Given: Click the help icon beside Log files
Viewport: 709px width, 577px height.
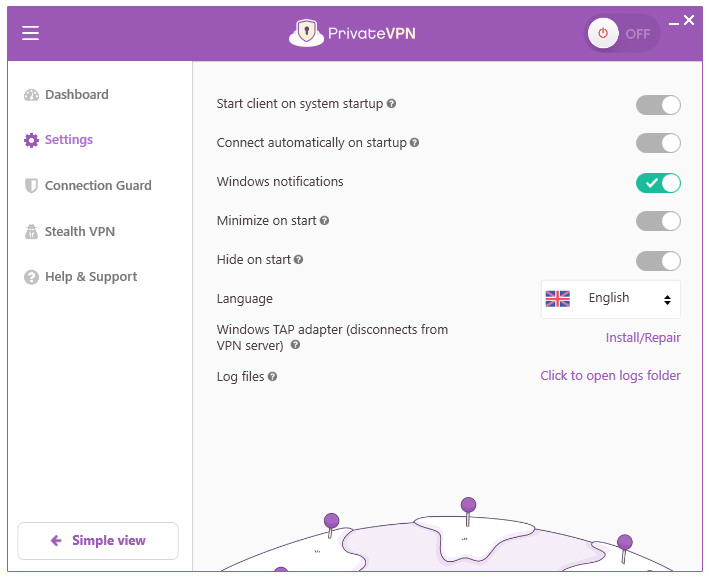Looking at the screenshot, I should [x=273, y=377].
